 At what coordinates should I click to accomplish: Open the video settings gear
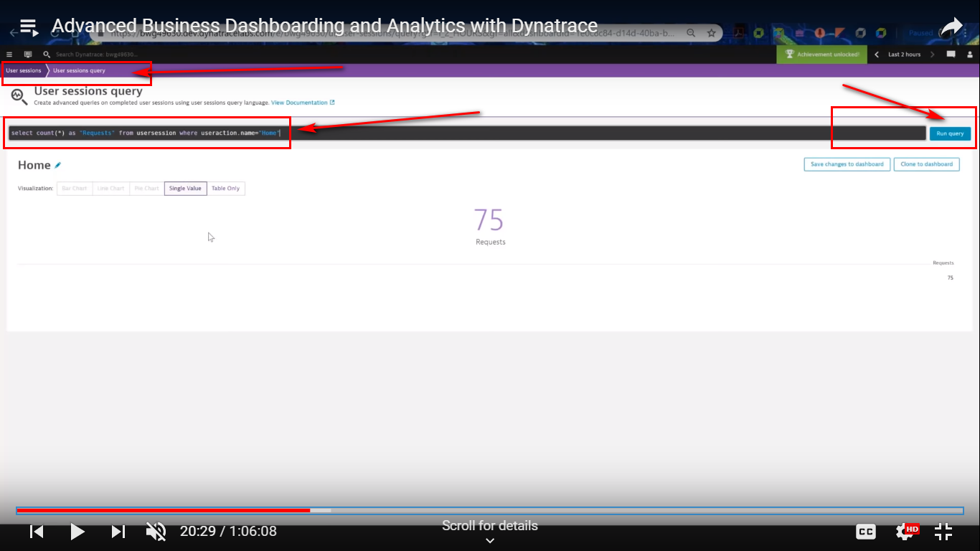click(905, 532)
